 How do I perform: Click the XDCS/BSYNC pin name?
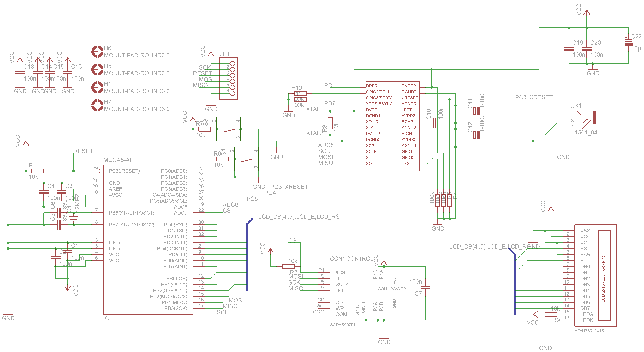tap(379, 104)
